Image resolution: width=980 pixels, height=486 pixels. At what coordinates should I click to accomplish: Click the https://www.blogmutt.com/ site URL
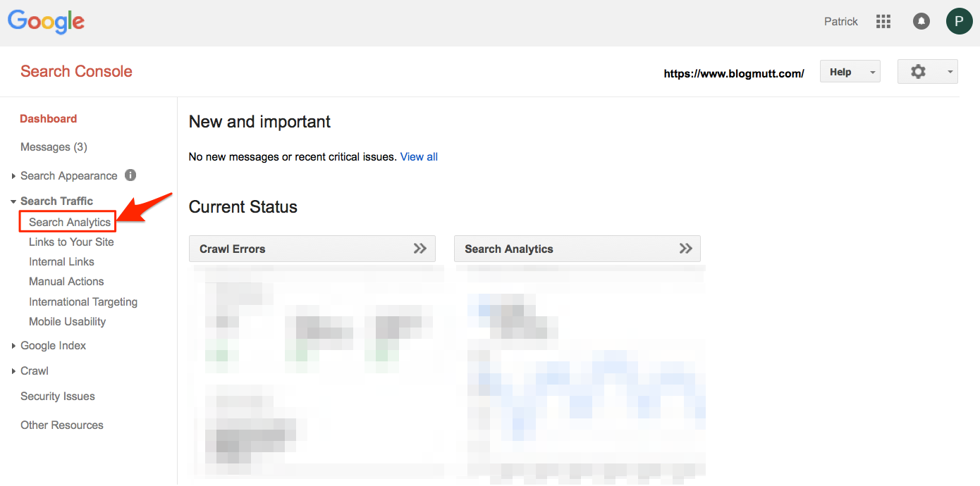[x=734, y=73]
